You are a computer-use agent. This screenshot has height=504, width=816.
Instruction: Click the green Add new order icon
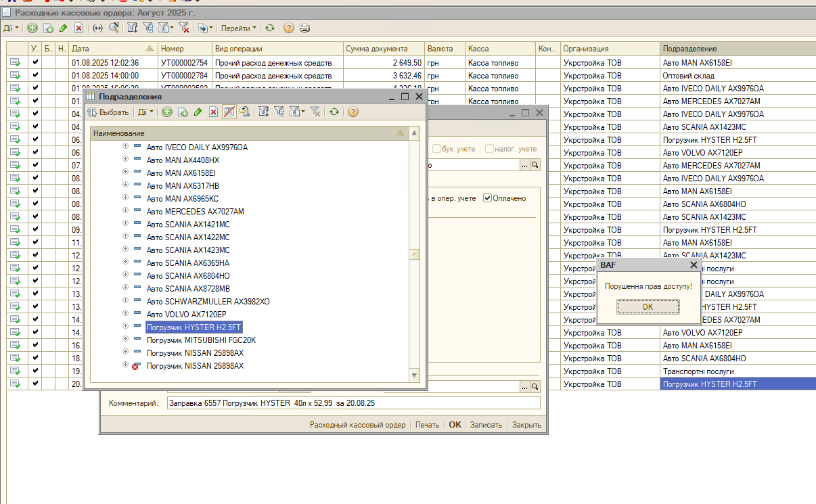tap(32, 28)
